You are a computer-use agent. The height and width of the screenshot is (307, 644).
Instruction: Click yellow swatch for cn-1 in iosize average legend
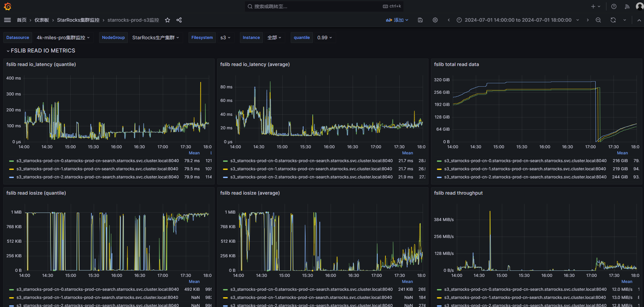click(x=225, y=298)
